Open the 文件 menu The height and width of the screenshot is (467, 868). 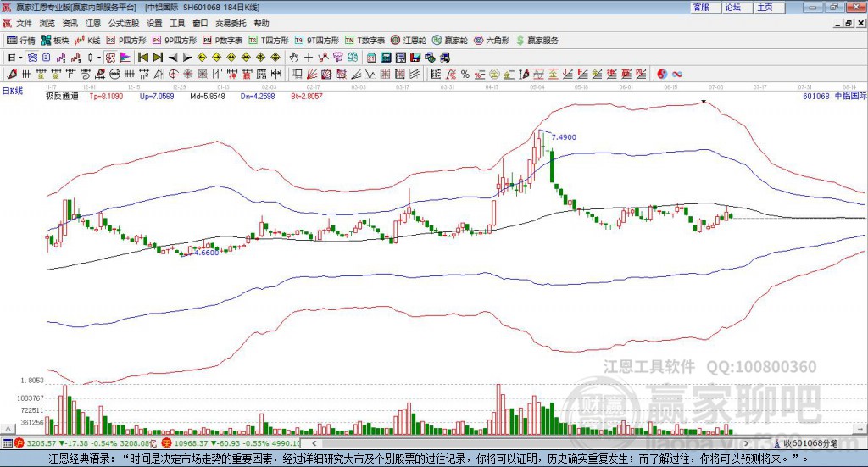click(x=24, y=23)
